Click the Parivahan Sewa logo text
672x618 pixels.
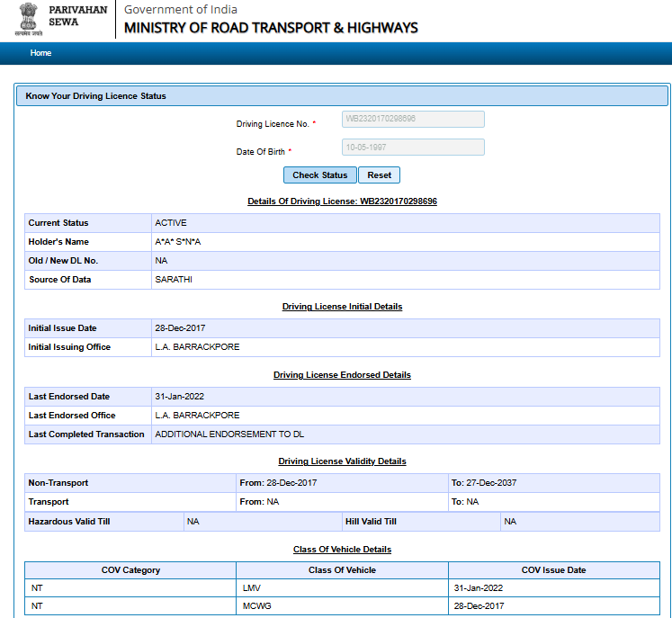77,15
